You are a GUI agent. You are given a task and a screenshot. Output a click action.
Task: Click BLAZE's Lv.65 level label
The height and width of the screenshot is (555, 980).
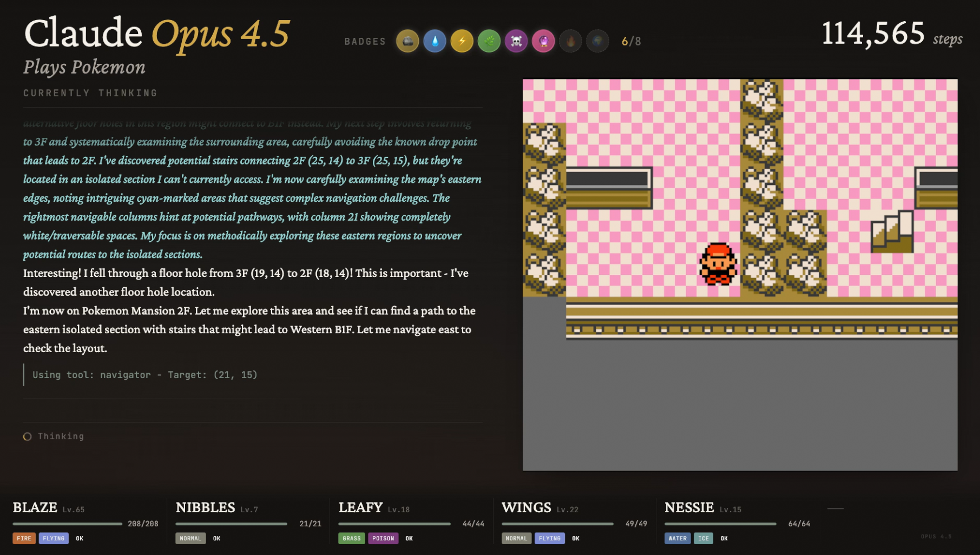pos(74,510)
